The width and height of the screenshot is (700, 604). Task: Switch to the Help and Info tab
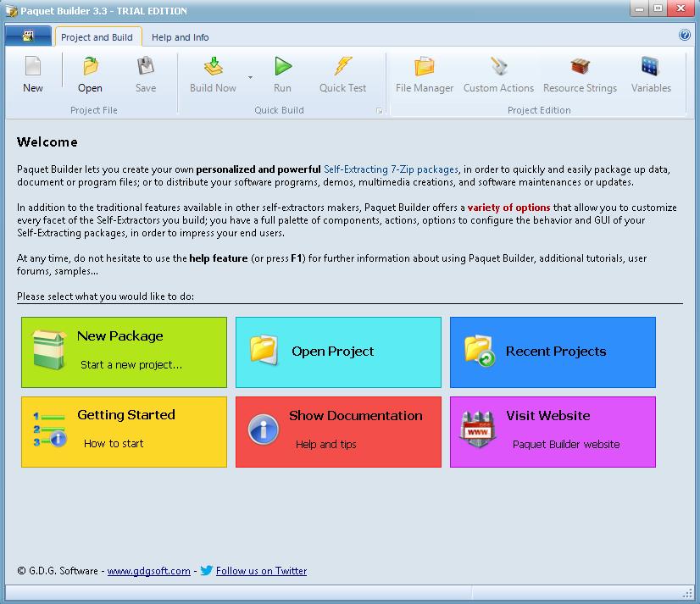coord(180,37)
